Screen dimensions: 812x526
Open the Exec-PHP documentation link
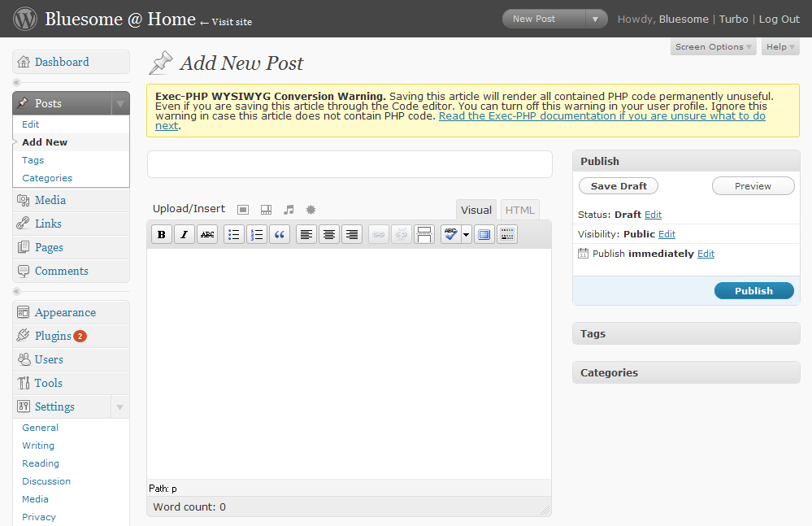click(x=601, y=116)
